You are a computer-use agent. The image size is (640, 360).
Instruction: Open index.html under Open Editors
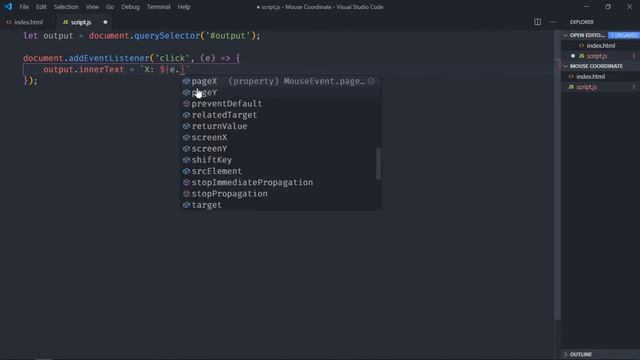click(600, 46)
